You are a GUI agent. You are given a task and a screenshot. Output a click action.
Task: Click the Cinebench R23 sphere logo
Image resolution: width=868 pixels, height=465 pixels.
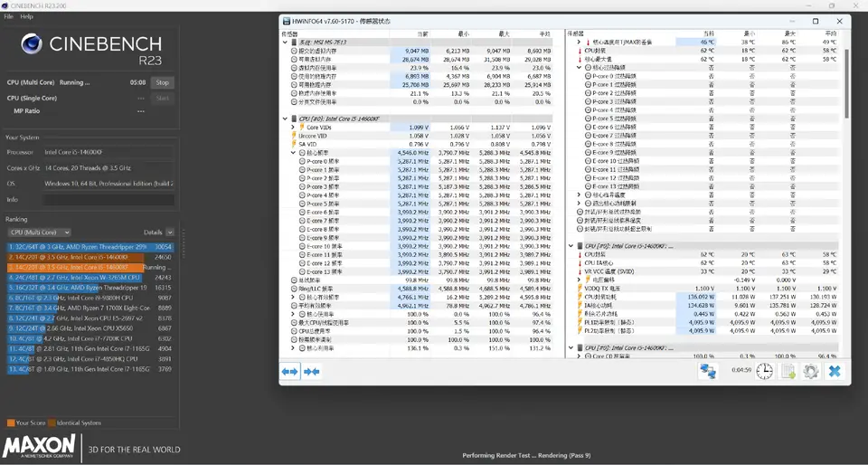(32, 43)
